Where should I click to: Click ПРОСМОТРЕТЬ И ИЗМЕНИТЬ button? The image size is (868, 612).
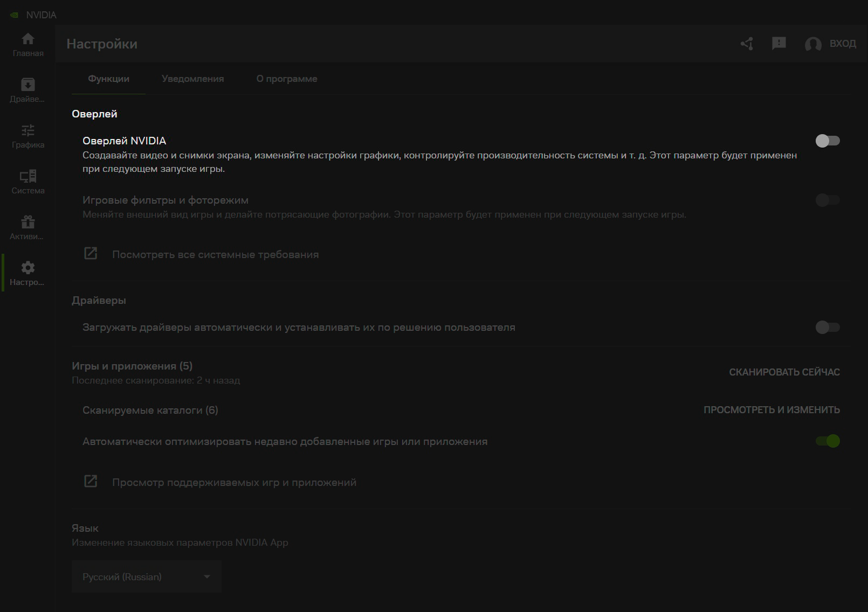click(x=771, y=410)
